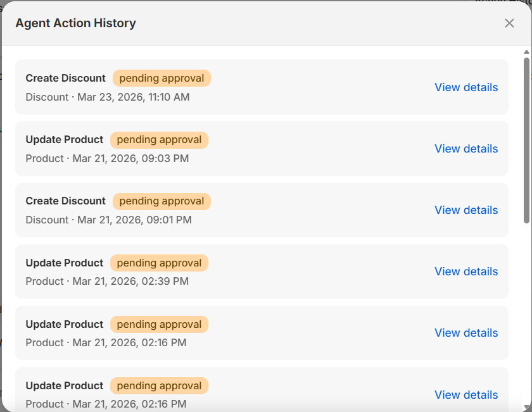Click Create Discount title at 09:01 PM
Viewport: 532px width, 412px height.
click(x=65, y=201)
